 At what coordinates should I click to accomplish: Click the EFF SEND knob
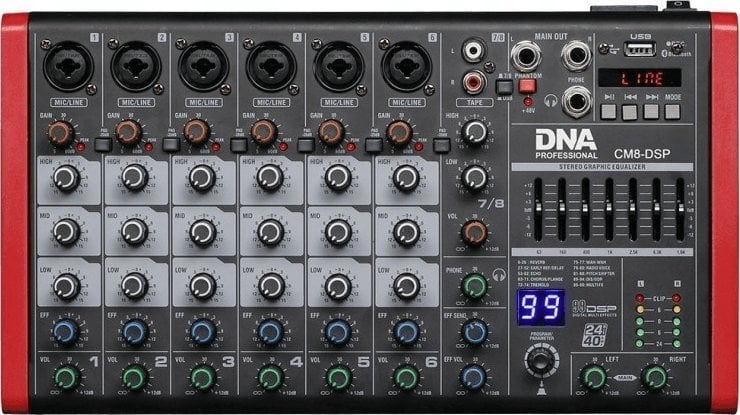coord(474,332)
